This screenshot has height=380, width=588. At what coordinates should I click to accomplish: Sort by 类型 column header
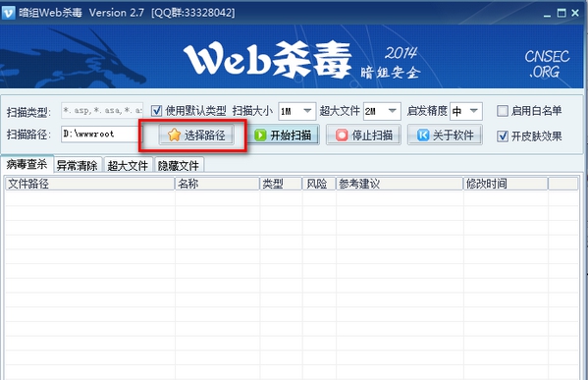point(282,184)
